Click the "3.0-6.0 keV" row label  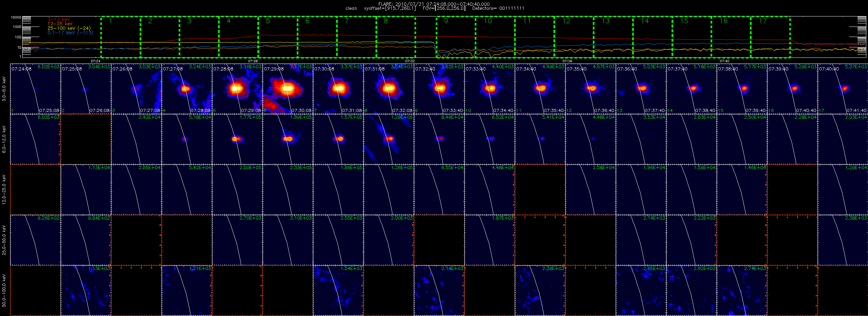point(4,89)
